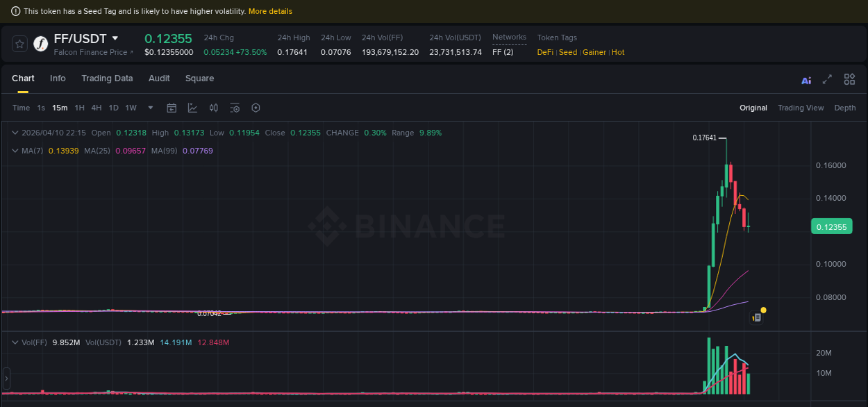The height and width of the screenshot is (407, 868).
Task: Click the order book icon on the chart
Action: click(756, 316)
